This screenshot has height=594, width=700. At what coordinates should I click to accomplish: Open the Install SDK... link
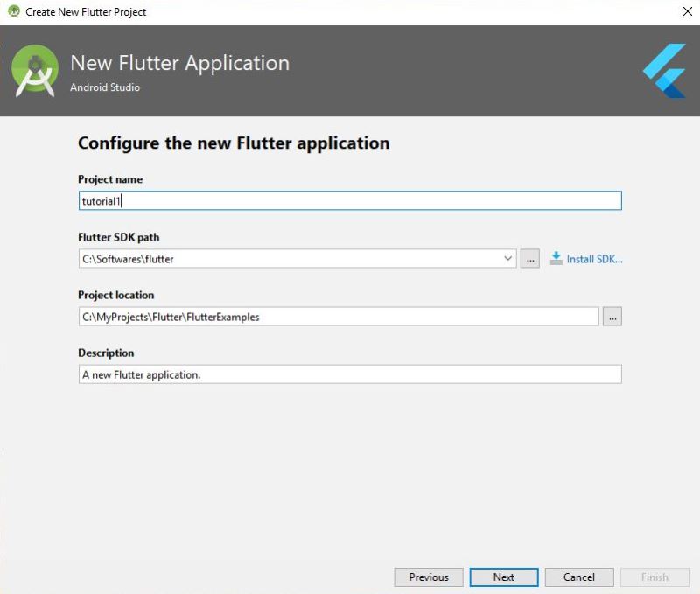[x=594, y=259]
